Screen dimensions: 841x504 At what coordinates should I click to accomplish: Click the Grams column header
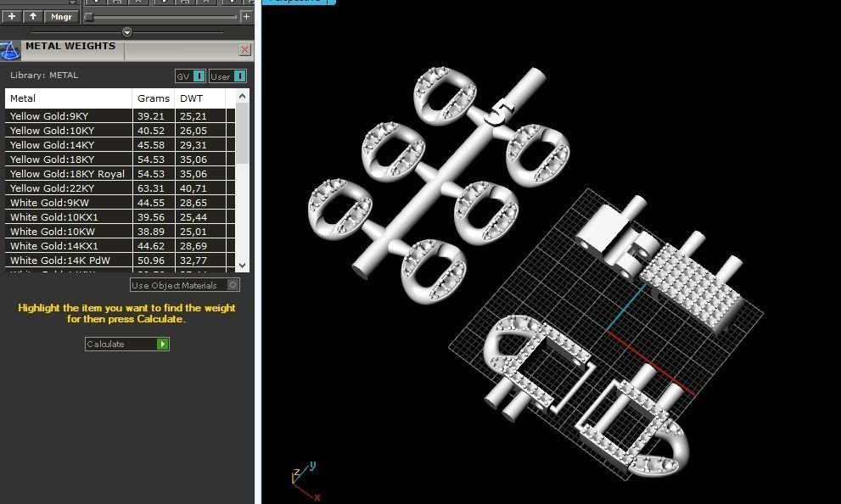pyautogui.click(x=154, y=98)
